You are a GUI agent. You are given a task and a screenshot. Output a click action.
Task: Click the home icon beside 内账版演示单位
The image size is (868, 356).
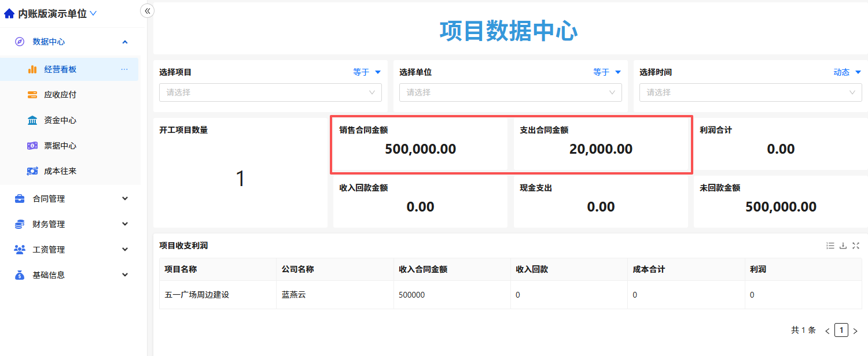(x=9, y=13)
